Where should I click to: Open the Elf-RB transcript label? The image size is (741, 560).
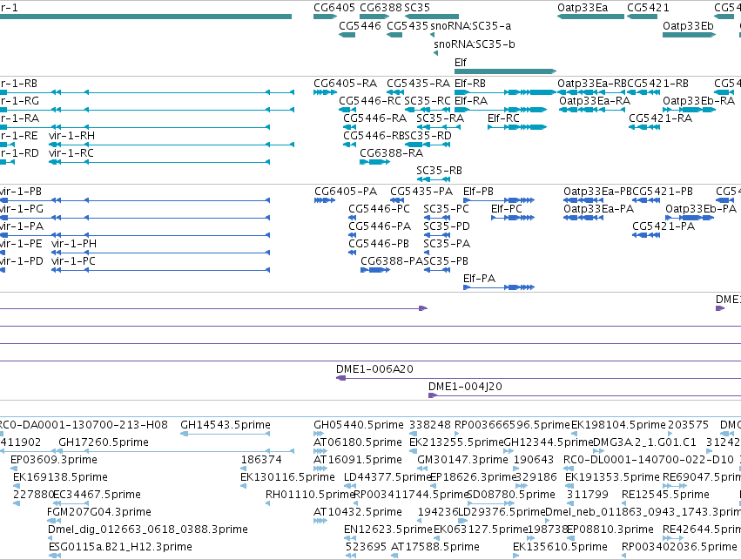[x=469, y=84]
